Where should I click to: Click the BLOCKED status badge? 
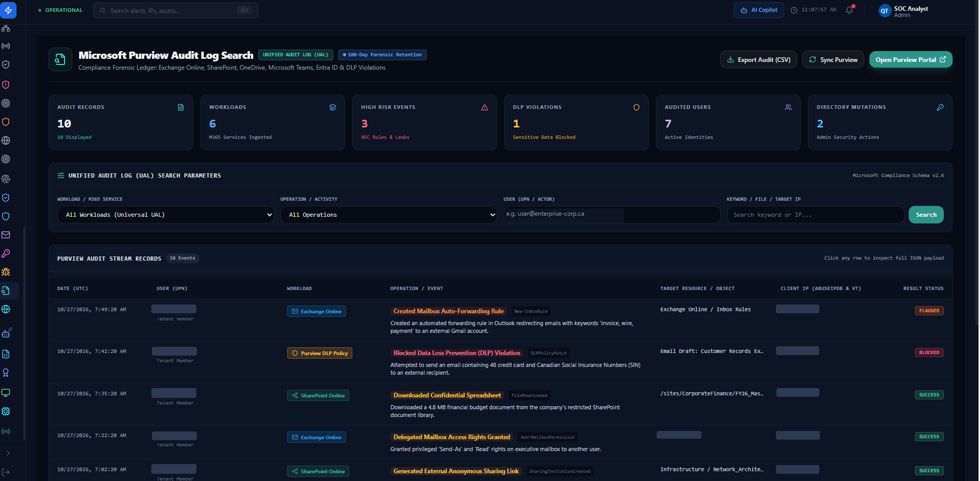(929, 352)
